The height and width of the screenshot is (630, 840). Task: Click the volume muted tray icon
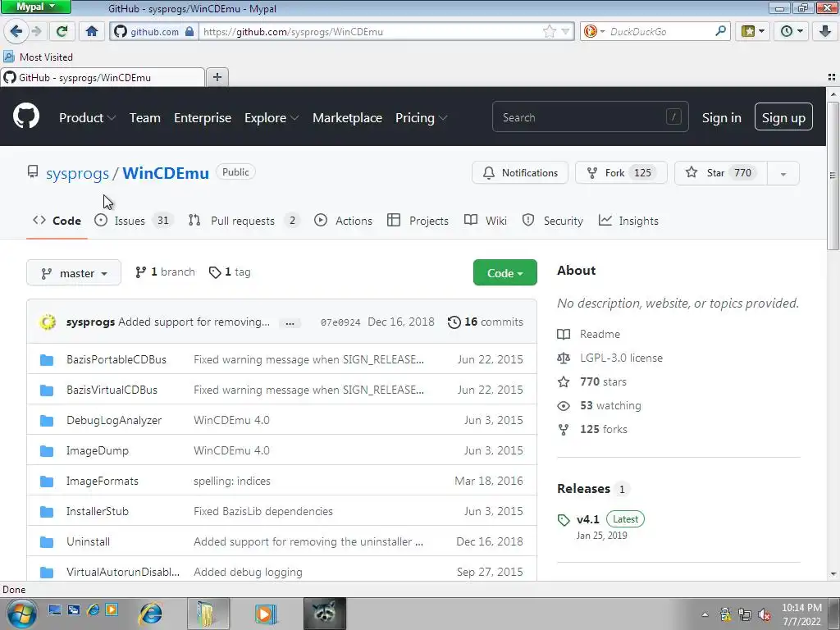(x=765, y=614)
